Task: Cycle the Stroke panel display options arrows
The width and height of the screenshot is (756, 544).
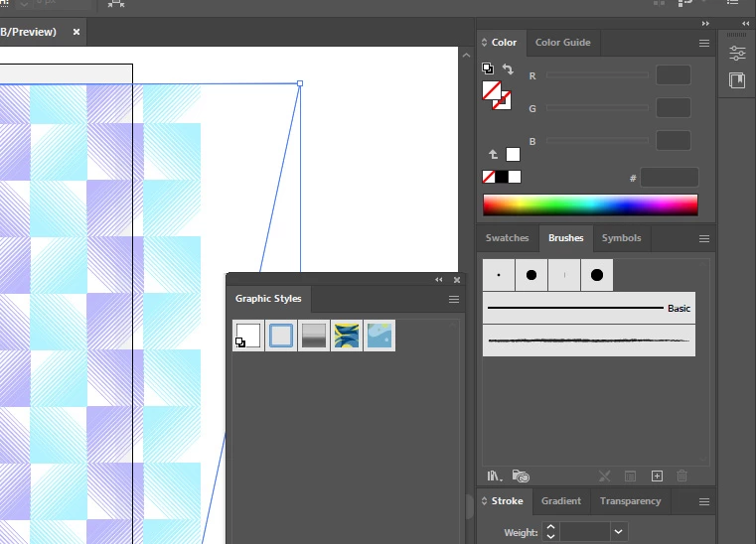Action: coord(484,501)
